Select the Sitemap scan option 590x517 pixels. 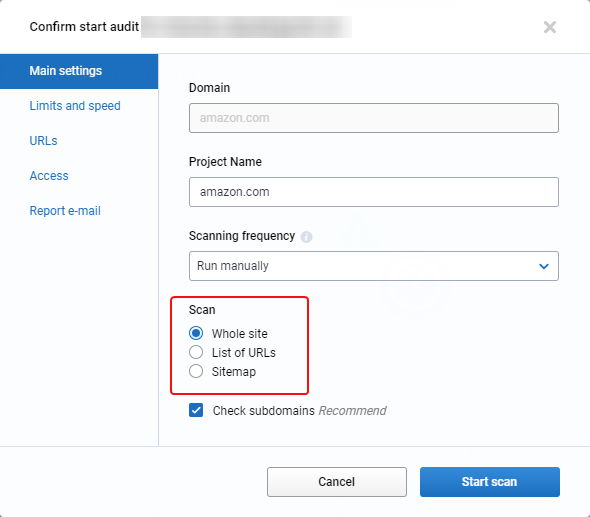click(196, 371)
